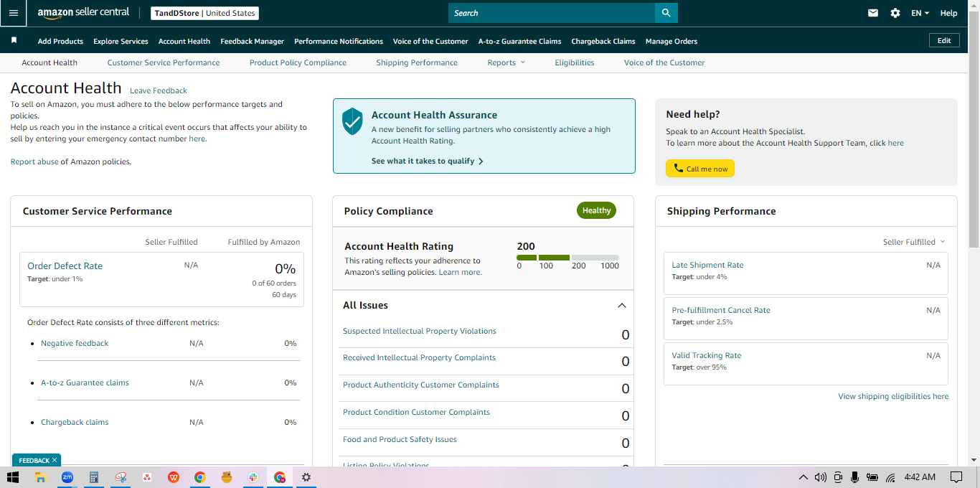Open the hamburger navigation menu
980x488 pixels.
14,13
